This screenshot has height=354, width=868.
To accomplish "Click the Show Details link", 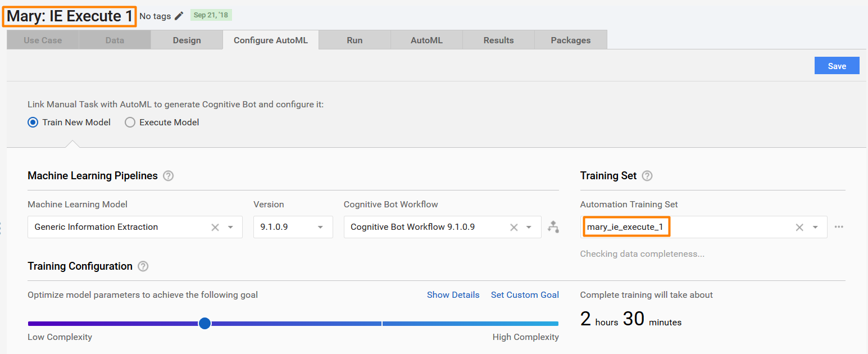I will click(453, 294).
